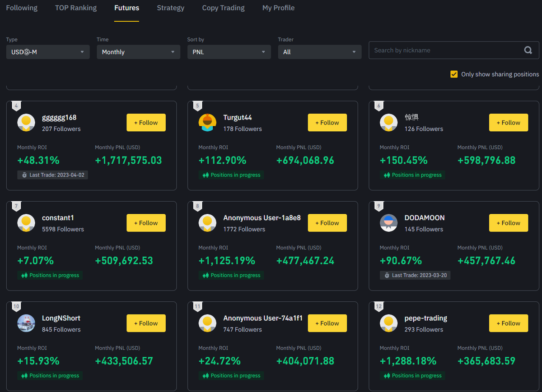The height and width of the screenshot is (392, 542).
Task: Follow trader Turgut44
Action: (x=327, y=122)
